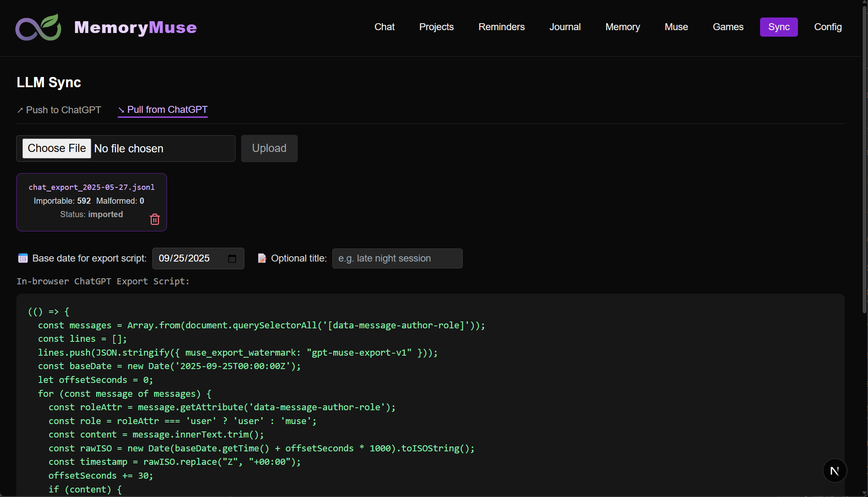Screen dimensions: 868x497
Task: Delete the chat_export_2025-05-27.jsonl import
Action: click(155, 219)
